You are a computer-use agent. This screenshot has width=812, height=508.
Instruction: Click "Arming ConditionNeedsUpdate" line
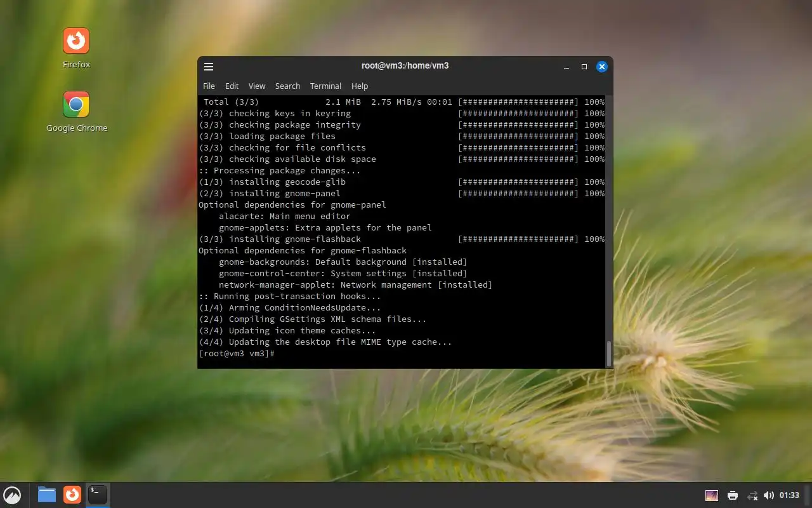point(290,308)
